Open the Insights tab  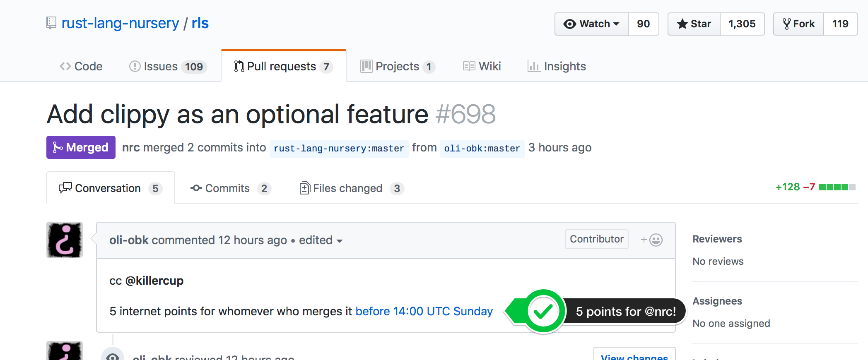pyautogui.click(x=557, y=67)
